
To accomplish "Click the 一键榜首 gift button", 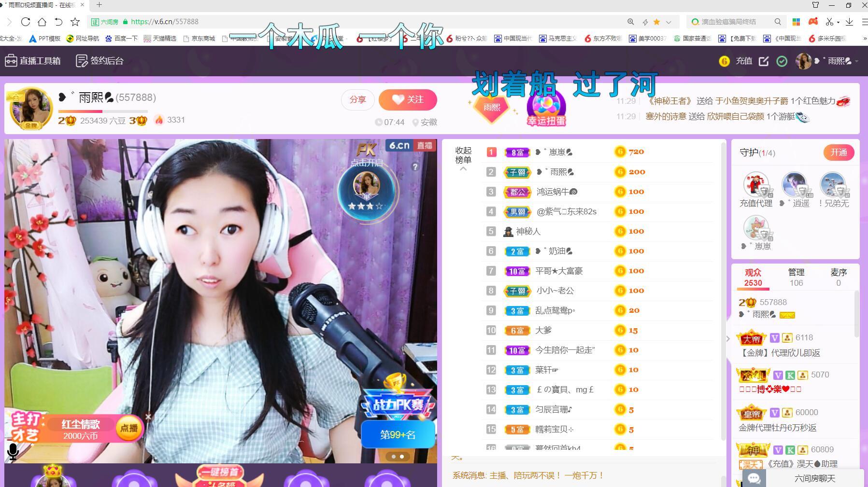I will click(220, 475).
